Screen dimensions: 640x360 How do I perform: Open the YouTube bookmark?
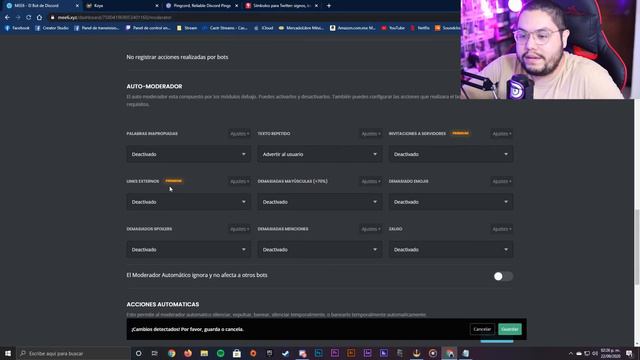[x=393, y=28]
